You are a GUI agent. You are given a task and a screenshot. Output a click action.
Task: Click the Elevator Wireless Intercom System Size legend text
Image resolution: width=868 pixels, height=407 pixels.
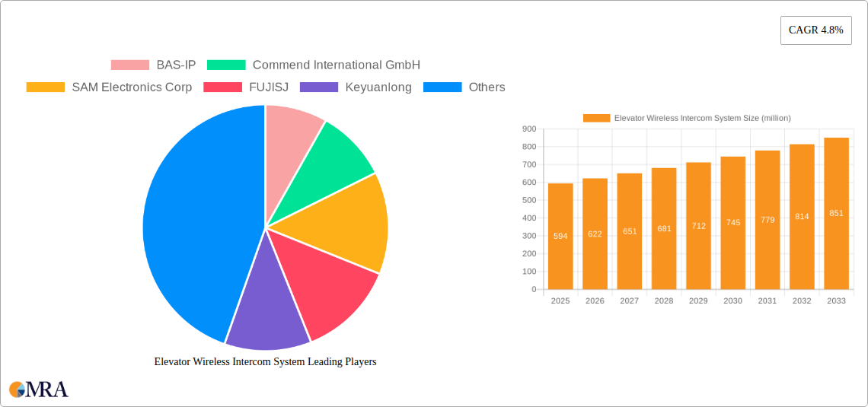click(x=703, y=118)
